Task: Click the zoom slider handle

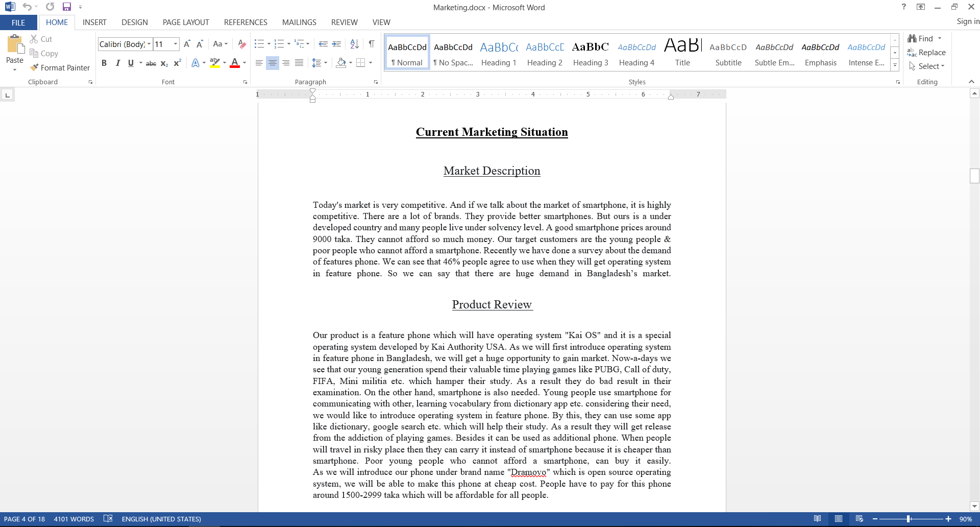Action: pos(909,519)
